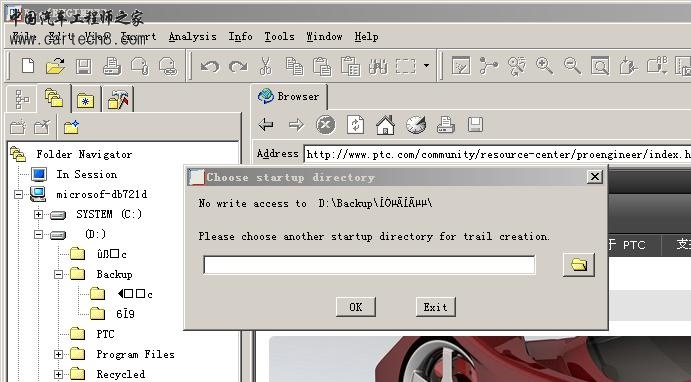Click the Refit zoom window icon

(x=600, y=66)
